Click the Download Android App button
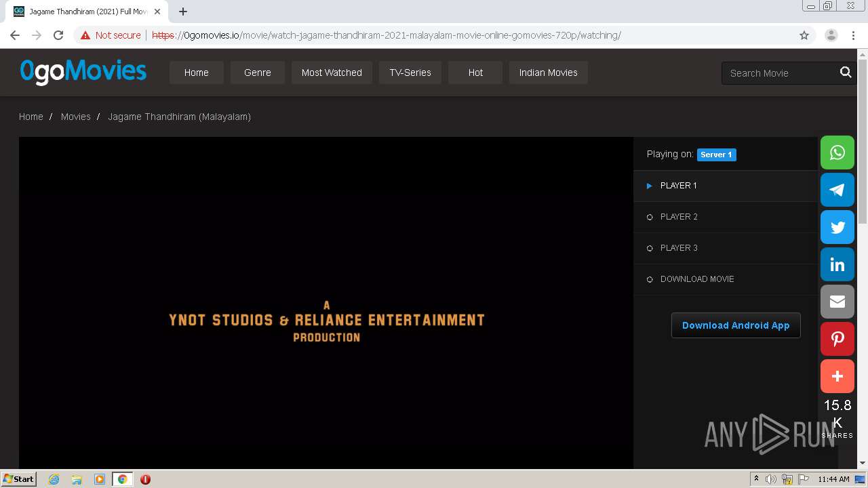Viewport: 868px width, 488px height. 736,325
